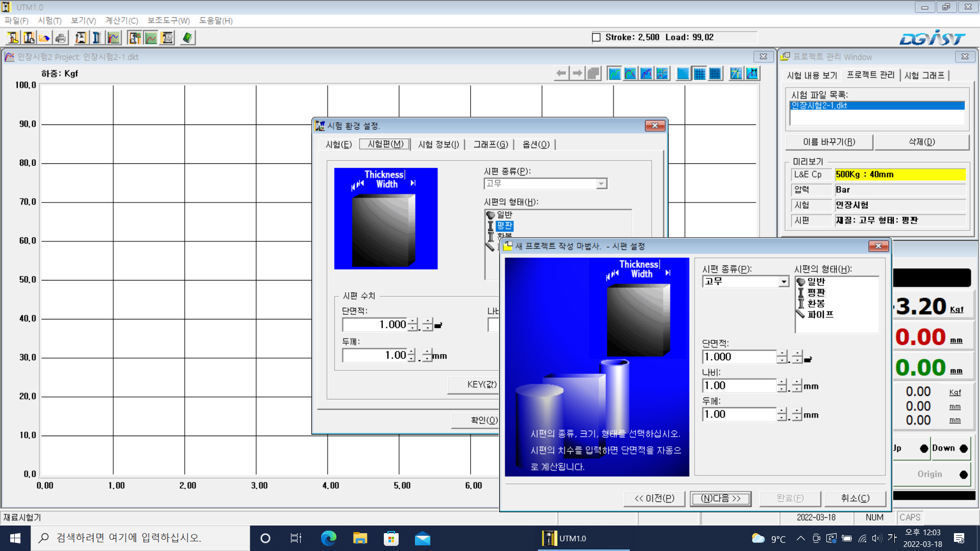This screenshot has width=980, height=551.
Task: Click the gray stacked pages graph icon
Action: click(593, 73)
